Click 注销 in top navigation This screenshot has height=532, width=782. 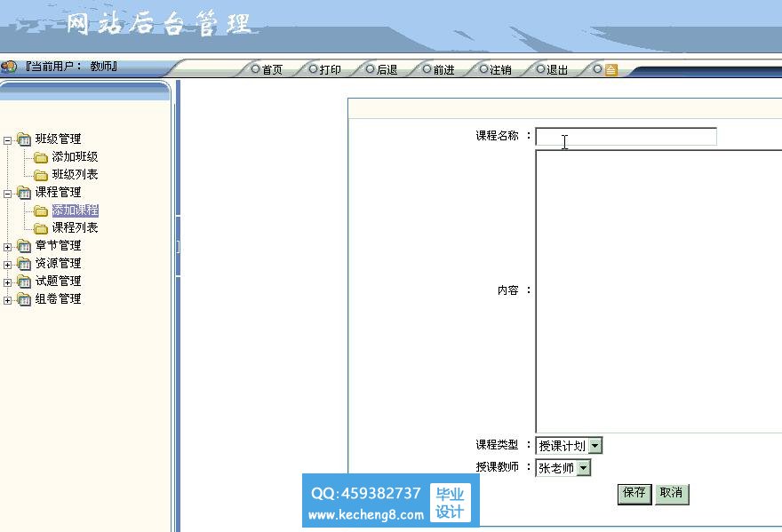(500, 70)
